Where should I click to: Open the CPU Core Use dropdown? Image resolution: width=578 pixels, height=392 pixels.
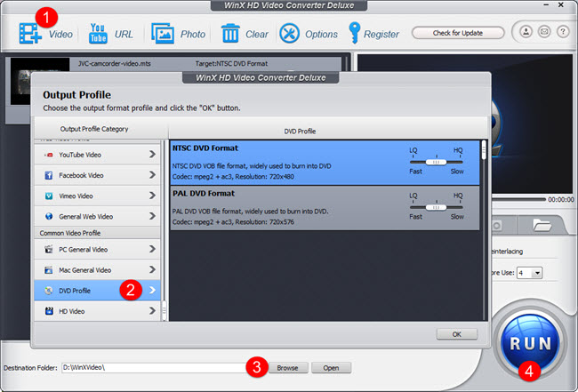[x=536, y=272]
